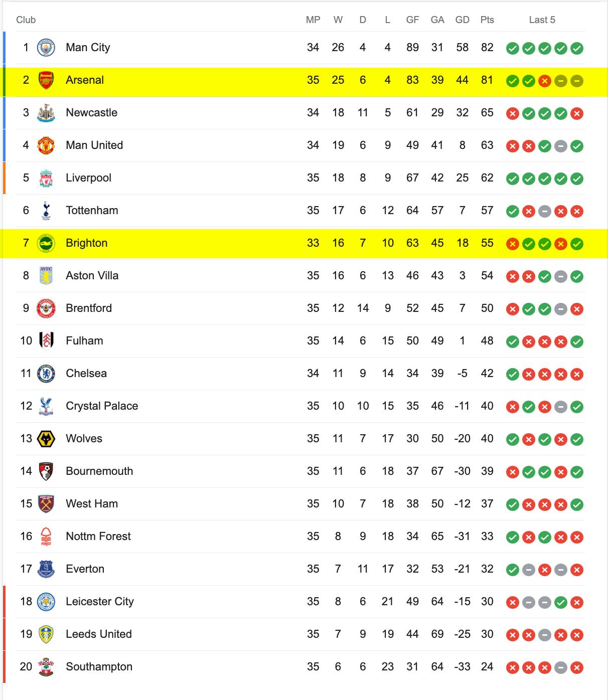
Task: Click Arsenal's red loss icon in Last 5
Action: point(544,81)
